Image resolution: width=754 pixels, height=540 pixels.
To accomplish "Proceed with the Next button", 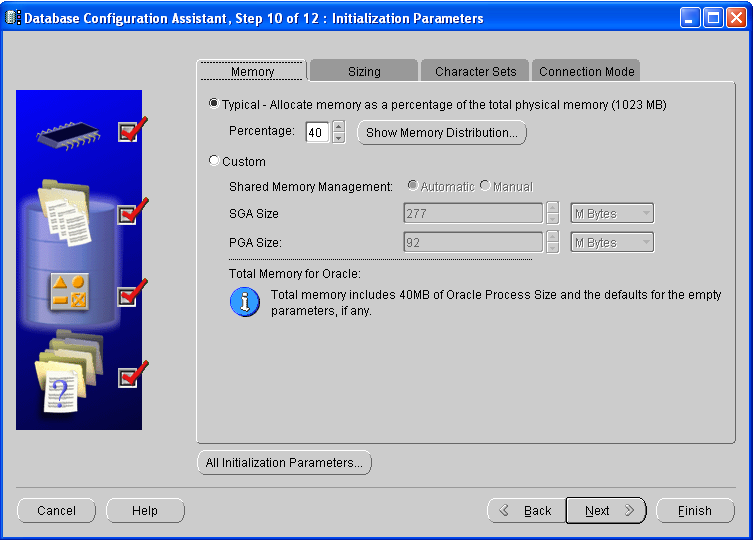I will click(x=606, y=511).
